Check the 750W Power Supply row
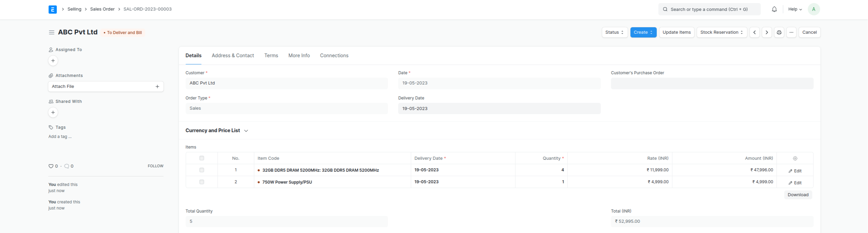Viewport: 868px width, 233px height. [x=202, y=182]
